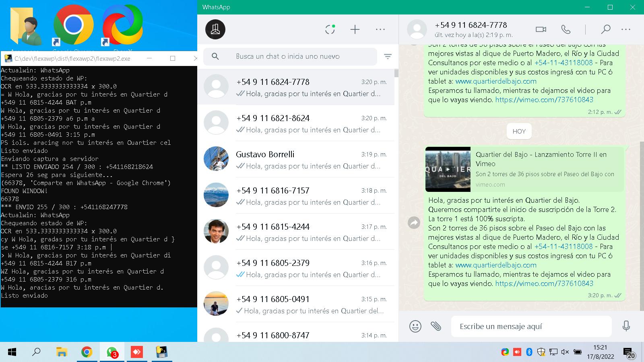This screenshot has height=362, width=644.
Task: Click conversation scrollbar on right edge
Action: point(642,225)
